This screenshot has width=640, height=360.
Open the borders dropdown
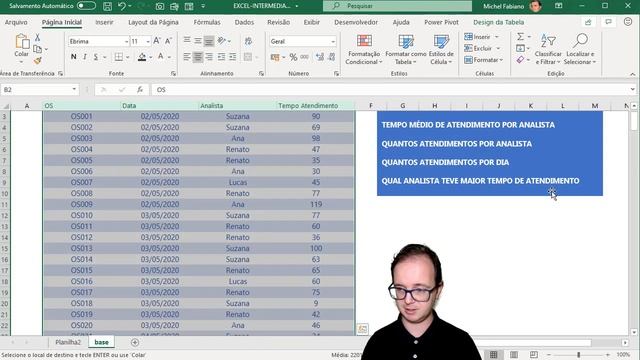tap(128, 57)
